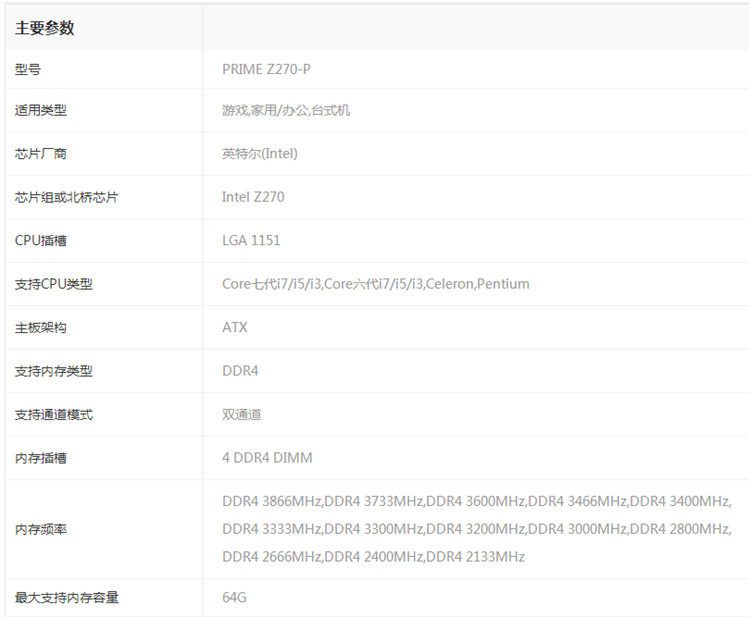Image resolution: width=749 pixels, height=617 pixels.
Task: Select the 型号 label cell
Action: [x=28, y=70]
